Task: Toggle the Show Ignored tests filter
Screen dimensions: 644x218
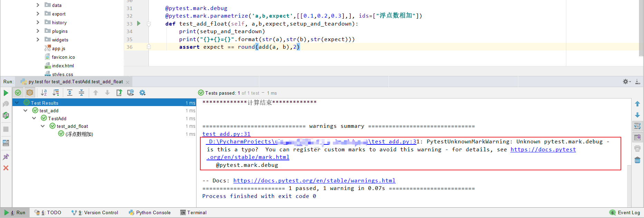Action: pyautogui.click(x=30, y=93)
